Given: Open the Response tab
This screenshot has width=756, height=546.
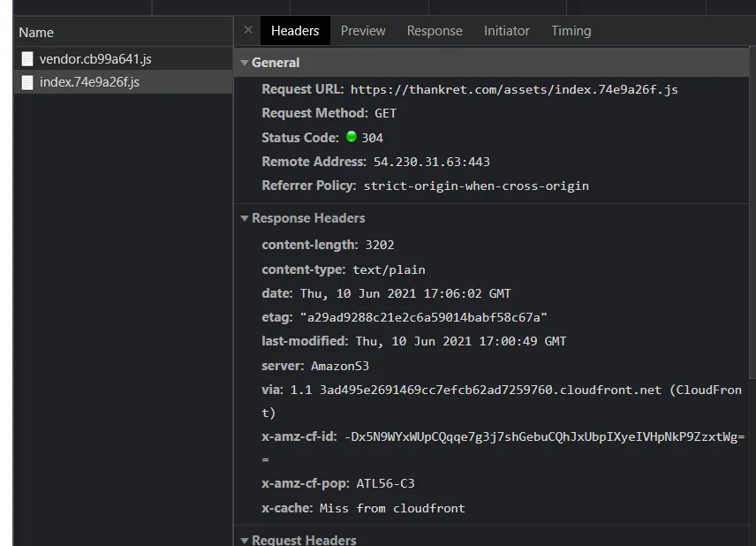Looking at the screenshot, I should point(435,31).
